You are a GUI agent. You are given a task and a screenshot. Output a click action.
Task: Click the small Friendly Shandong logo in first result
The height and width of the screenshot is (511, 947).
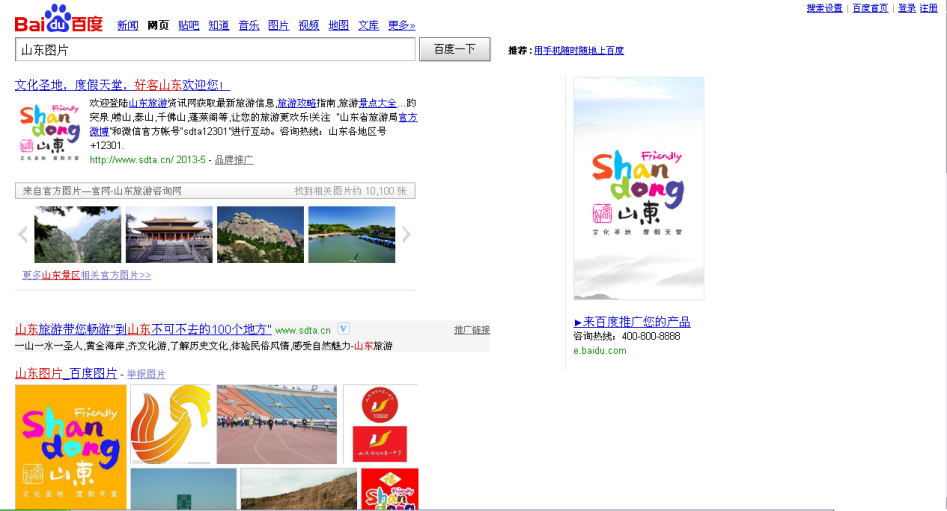(50, 132)
